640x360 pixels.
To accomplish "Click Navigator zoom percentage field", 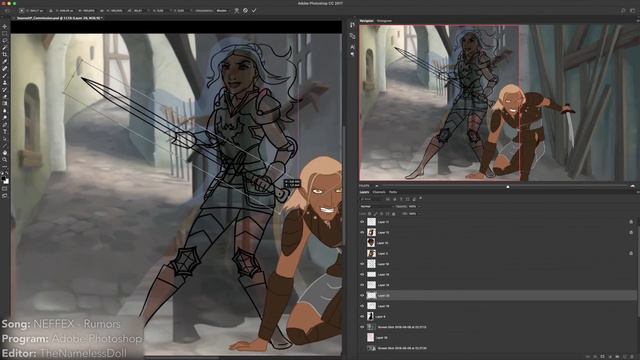I will (x=364, y=186).
